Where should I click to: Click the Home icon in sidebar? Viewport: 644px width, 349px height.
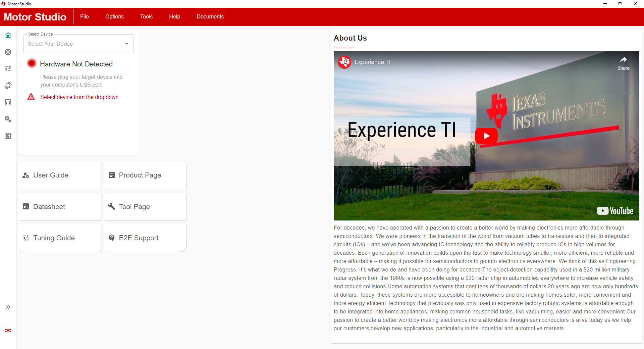[x=8, y=35]
